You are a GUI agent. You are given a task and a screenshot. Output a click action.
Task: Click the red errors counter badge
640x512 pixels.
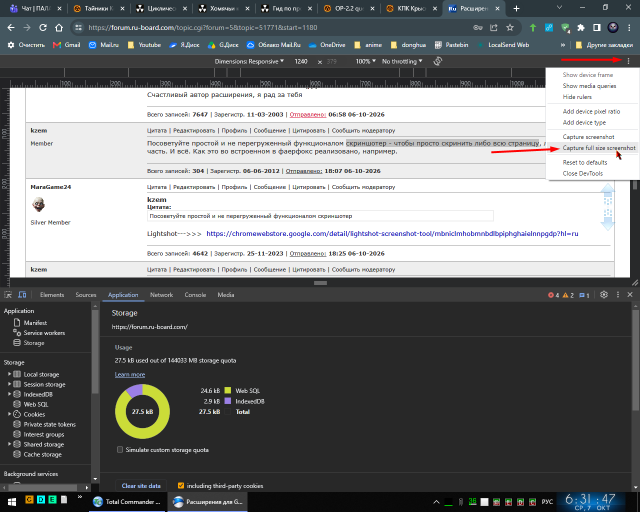coord(553,295)
